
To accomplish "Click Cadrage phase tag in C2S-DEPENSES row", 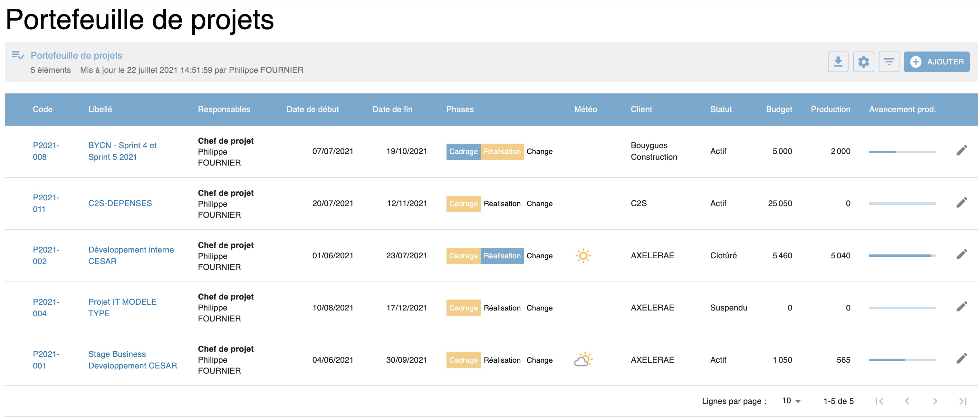I will pos(463,204).
